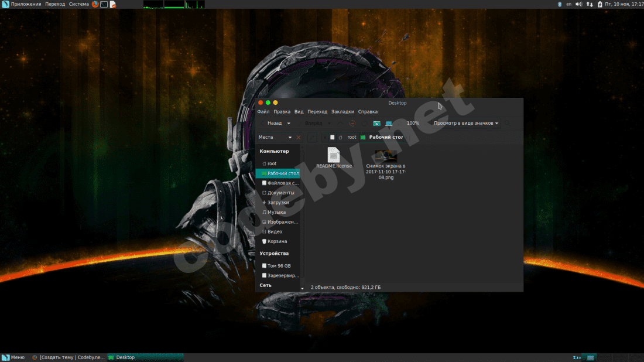Click path bar left scroll arrow

point(324,137)
